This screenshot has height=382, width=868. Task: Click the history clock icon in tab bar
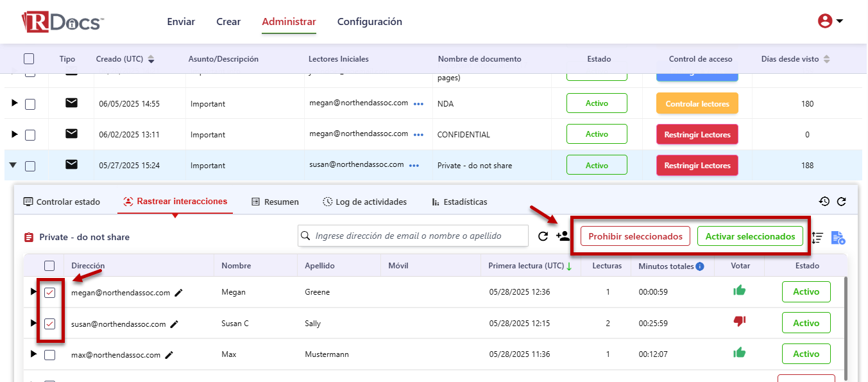(x=824, y=202)
